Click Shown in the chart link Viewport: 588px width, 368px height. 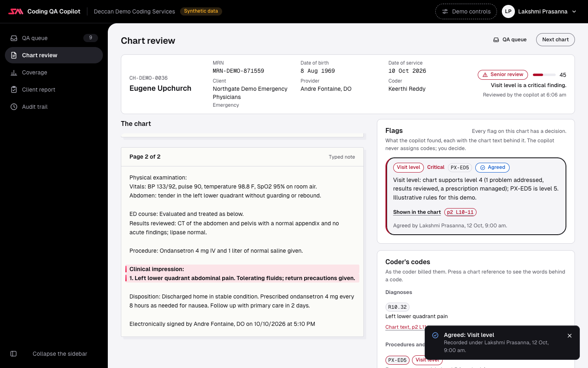click(x=417, y=212)
